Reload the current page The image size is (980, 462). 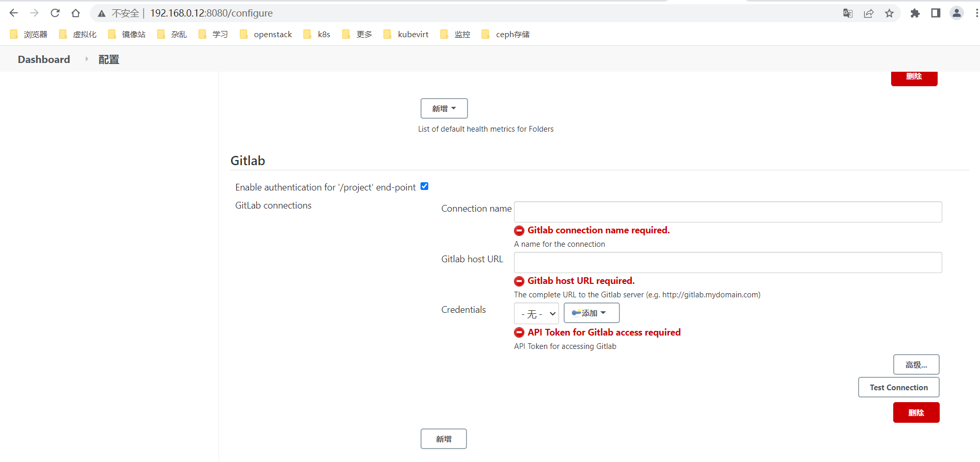(x=55, y=13)
